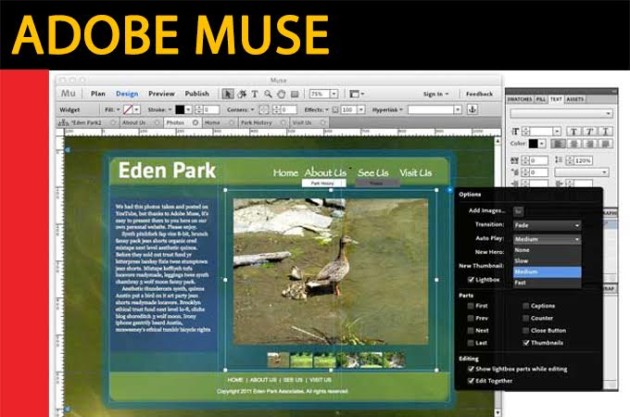This screenshot has height=417, width=630.
Task: Click the effects opacity square icon
Action: tap(335, 110)
